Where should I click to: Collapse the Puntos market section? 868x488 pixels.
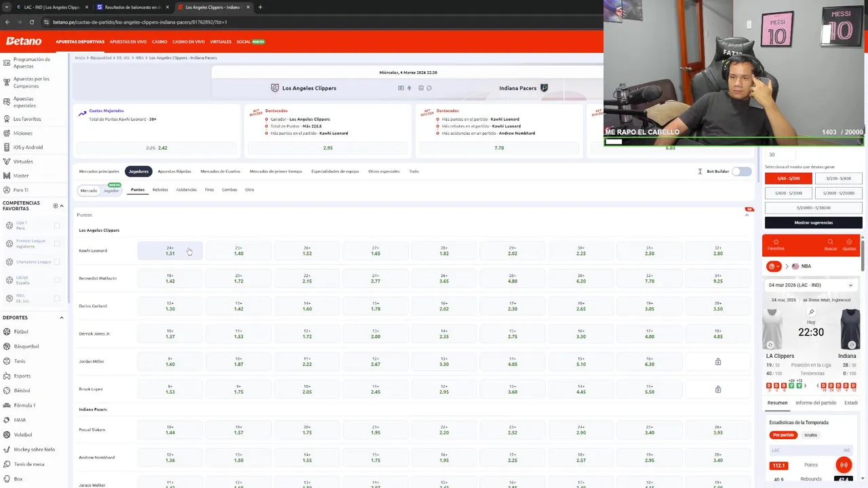click(x=747, y=215)
